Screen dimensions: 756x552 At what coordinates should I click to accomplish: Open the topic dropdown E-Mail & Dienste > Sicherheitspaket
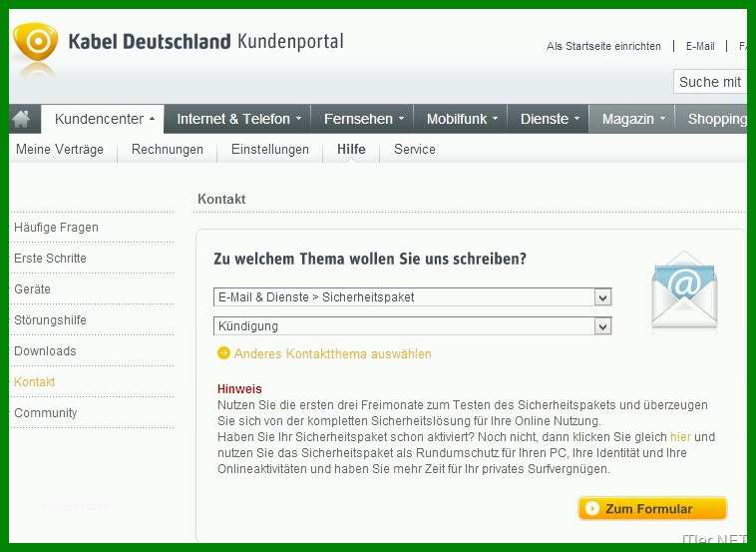(x=412, y=297)
